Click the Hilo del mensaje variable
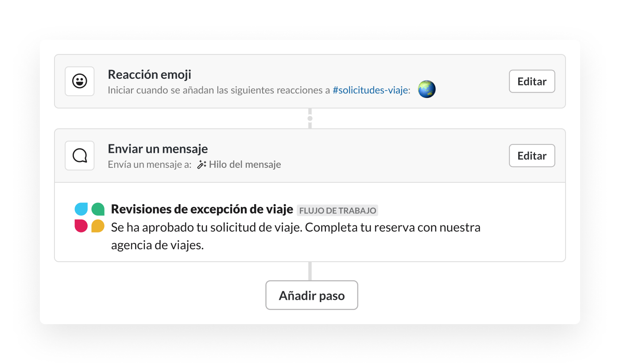Viewport: 620px width, 364px height. [x=245, y=165]
